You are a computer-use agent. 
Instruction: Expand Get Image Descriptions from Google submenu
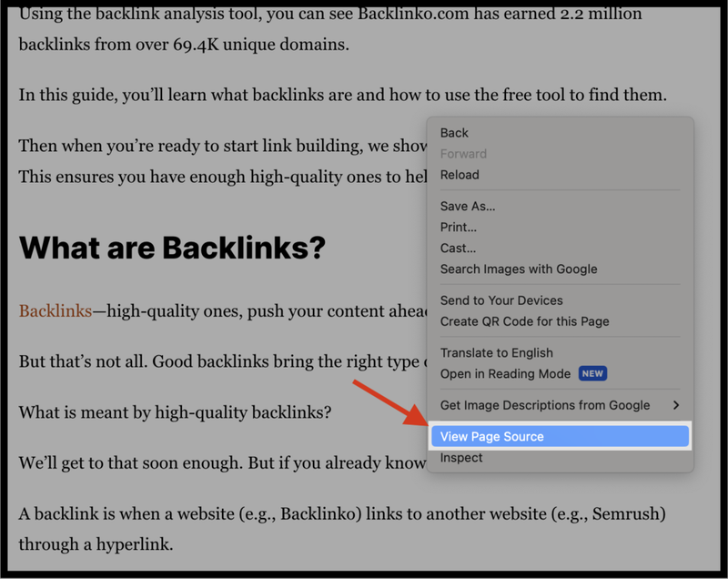point(544,405)
